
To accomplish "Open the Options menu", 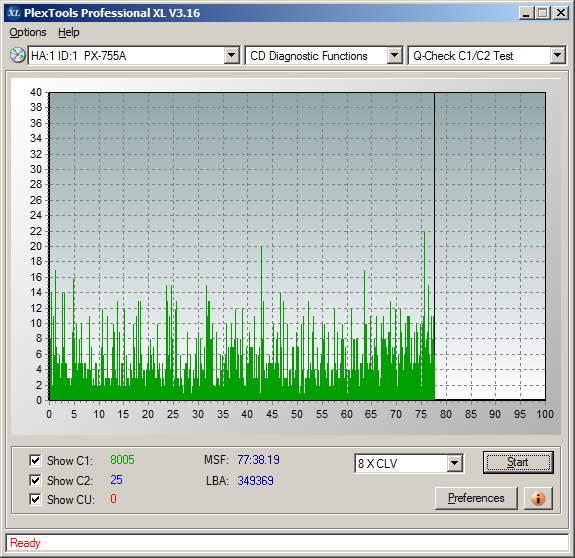I will pos(28,32).
